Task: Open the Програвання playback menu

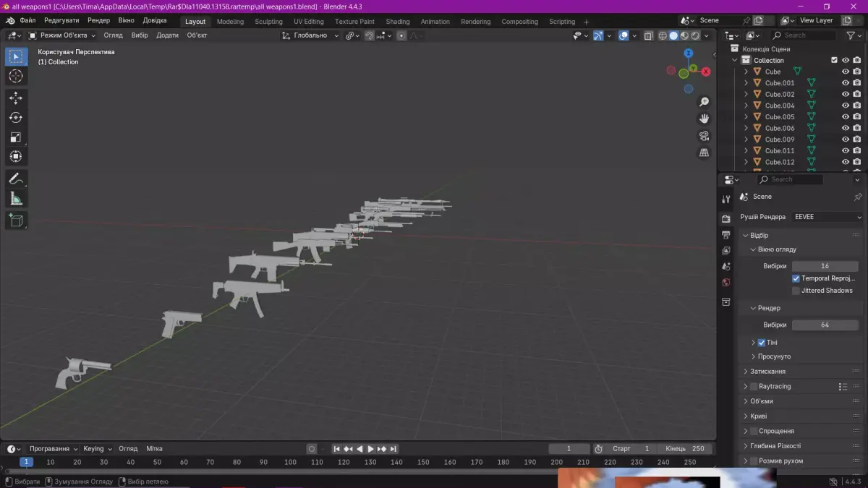Action: point(54,449)
